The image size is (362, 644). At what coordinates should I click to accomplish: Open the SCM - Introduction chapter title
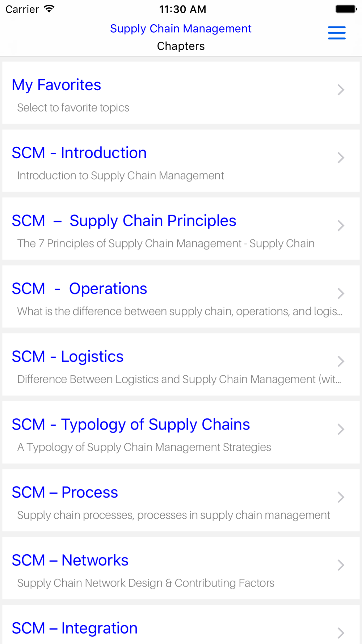(x=79, y=153)
